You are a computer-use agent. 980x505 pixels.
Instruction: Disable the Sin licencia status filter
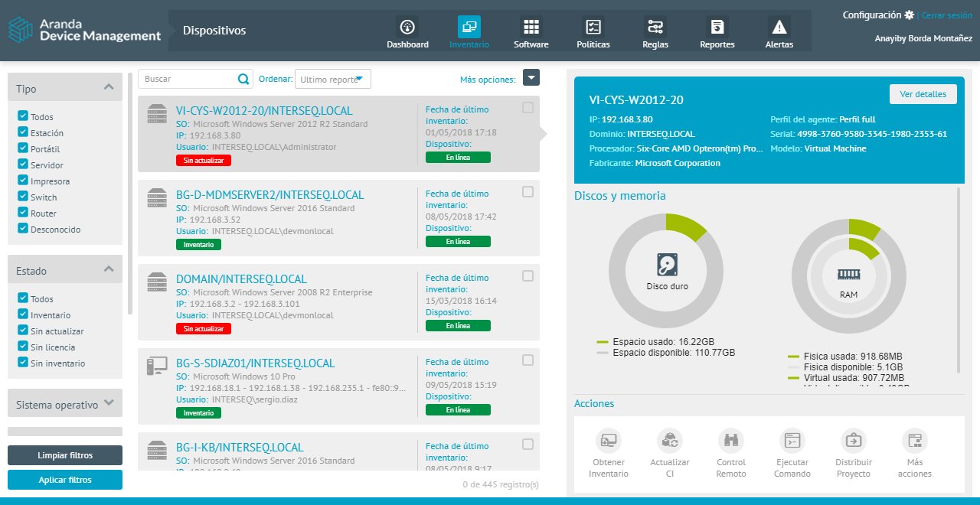point(22,347)
